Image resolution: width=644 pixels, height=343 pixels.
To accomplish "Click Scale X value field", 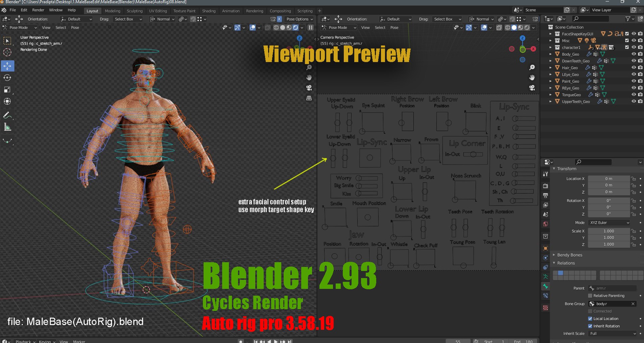I will (x=609, y=231).
